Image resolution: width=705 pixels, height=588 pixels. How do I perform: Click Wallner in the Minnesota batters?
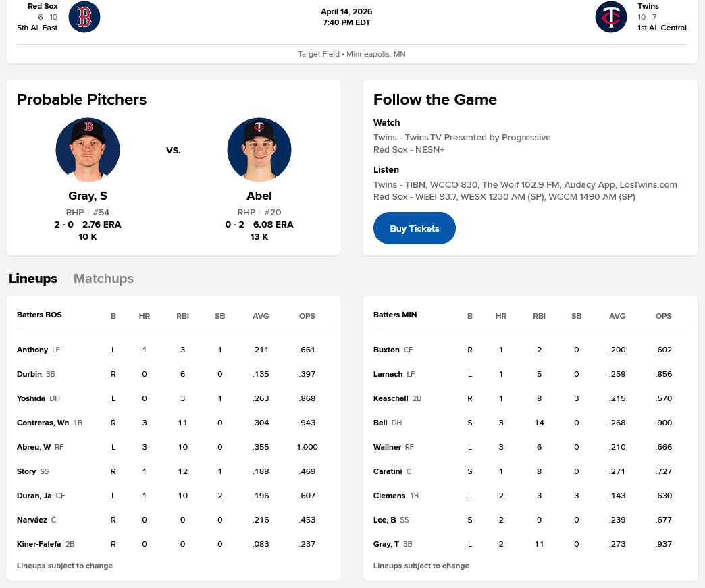tap(387, 447)
